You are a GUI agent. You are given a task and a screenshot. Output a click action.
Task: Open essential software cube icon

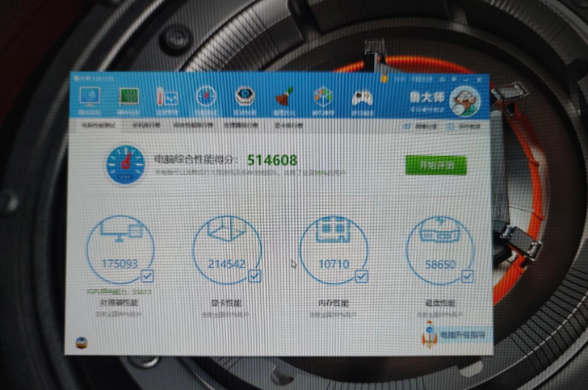click(x=323, y=98)
